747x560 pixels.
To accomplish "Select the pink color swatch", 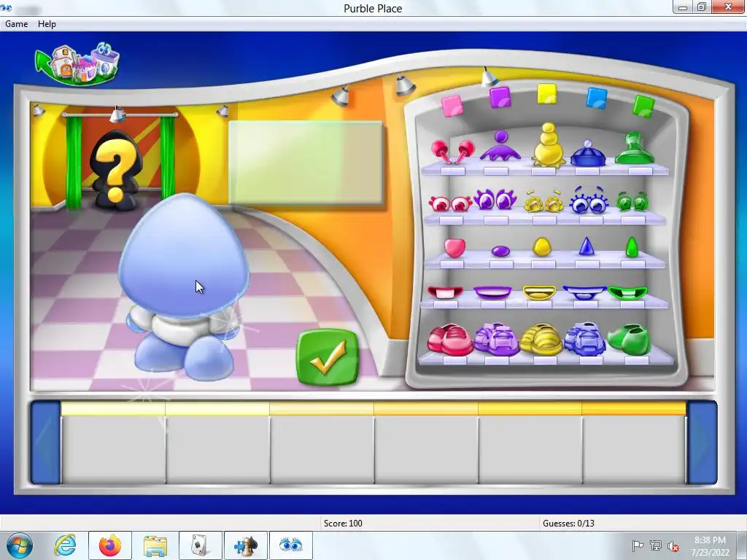I will [x=452, y=105].
